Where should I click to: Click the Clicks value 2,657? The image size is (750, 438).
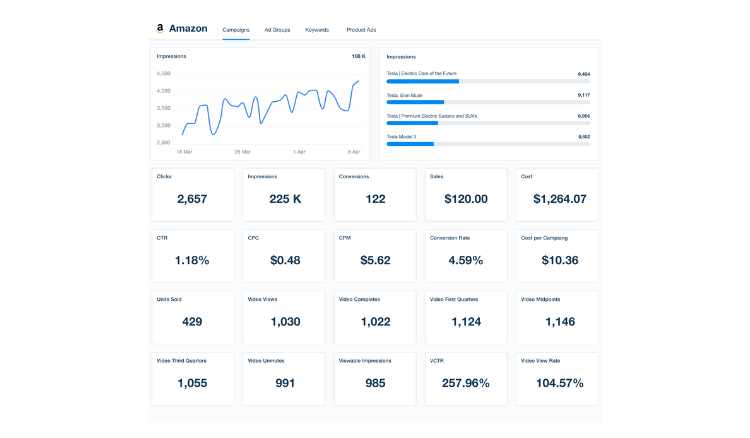192,199
